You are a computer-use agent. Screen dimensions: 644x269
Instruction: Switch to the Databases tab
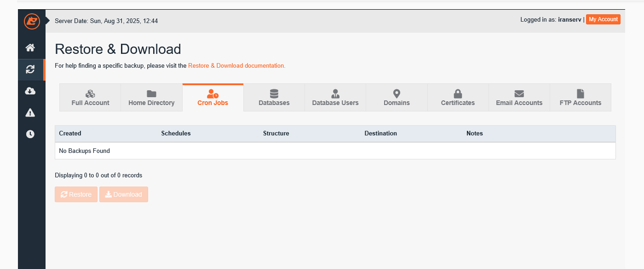(274, 98)
